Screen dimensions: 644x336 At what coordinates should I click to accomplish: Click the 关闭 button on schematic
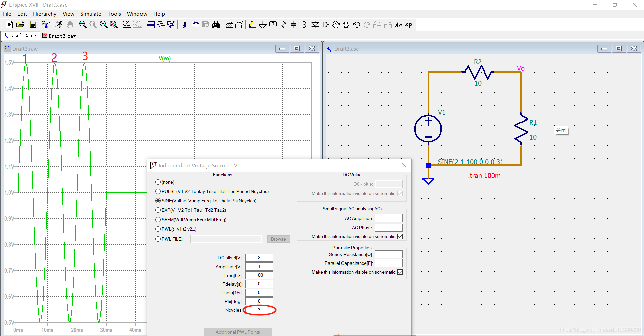coord(561,130)
